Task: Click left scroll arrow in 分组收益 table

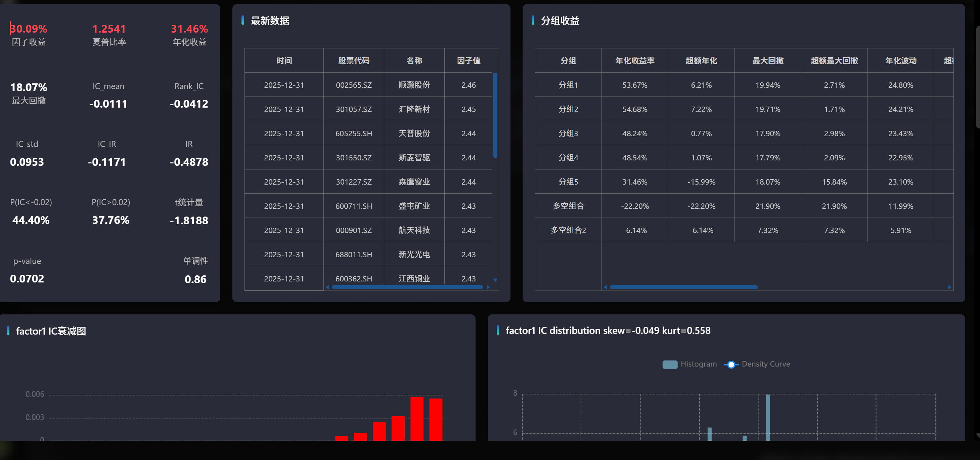Action: [x=605, y=287]
